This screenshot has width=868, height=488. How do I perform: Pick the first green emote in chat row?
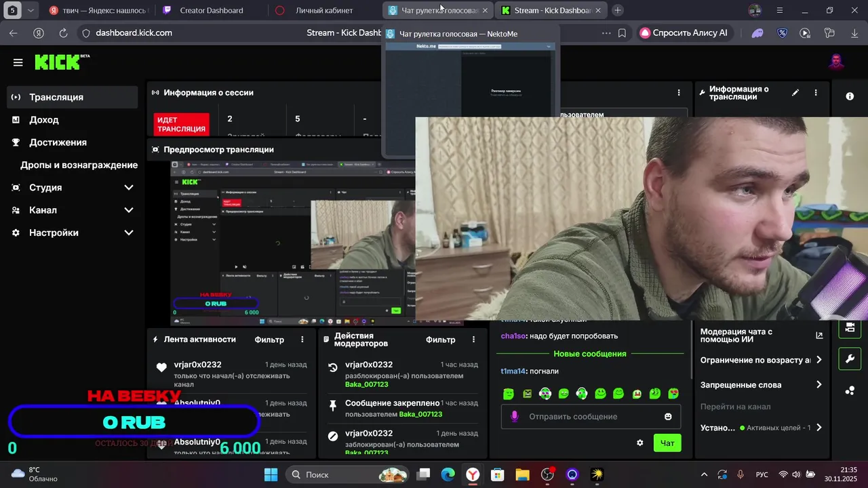tap(509, 393)
